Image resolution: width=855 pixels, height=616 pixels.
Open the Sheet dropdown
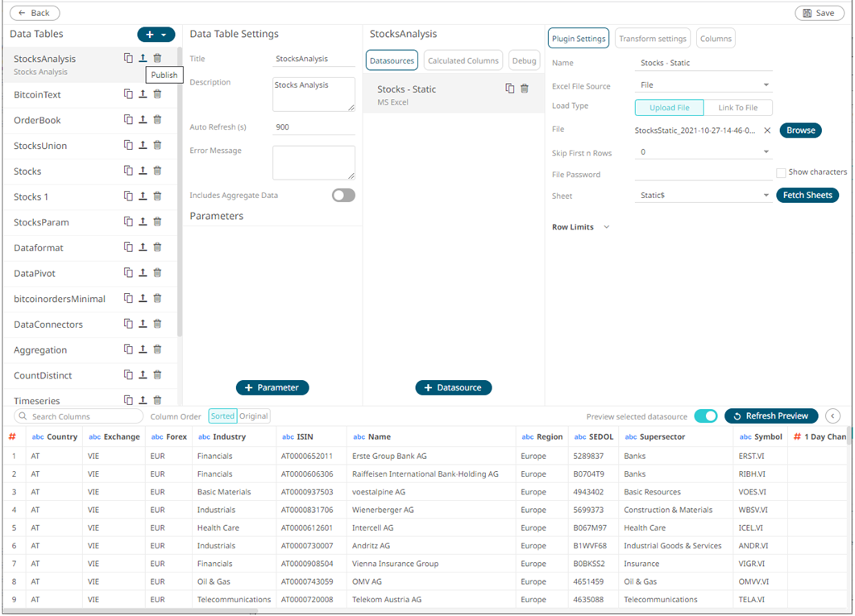704,196
